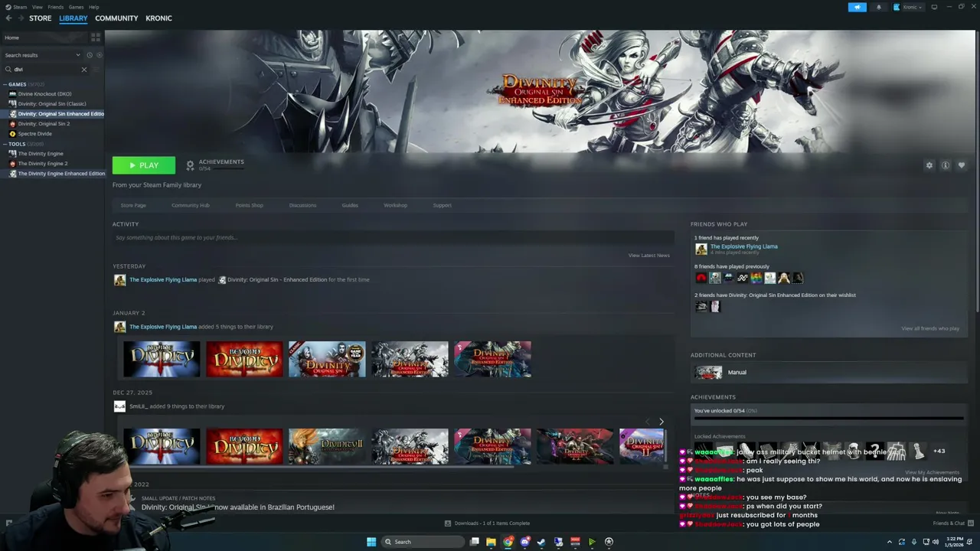
Task: Open the 'Search results' collection dropdown
Action: click(x=42, y=55)
